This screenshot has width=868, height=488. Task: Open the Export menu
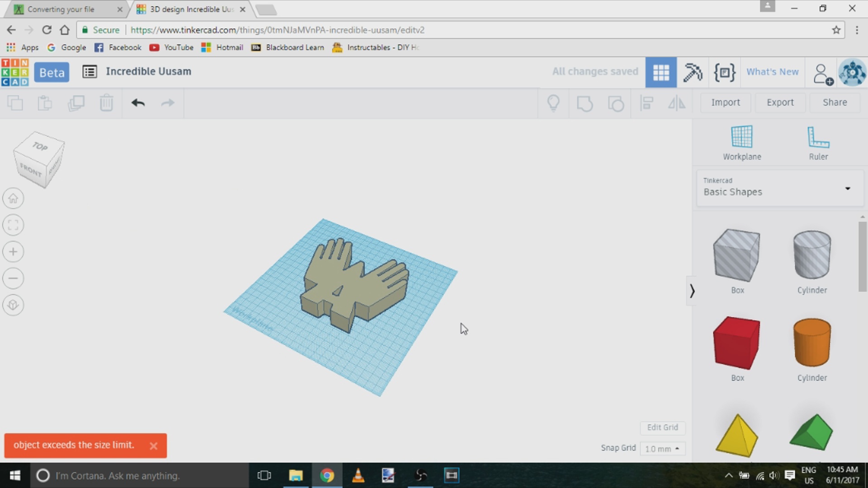(780, 103)
